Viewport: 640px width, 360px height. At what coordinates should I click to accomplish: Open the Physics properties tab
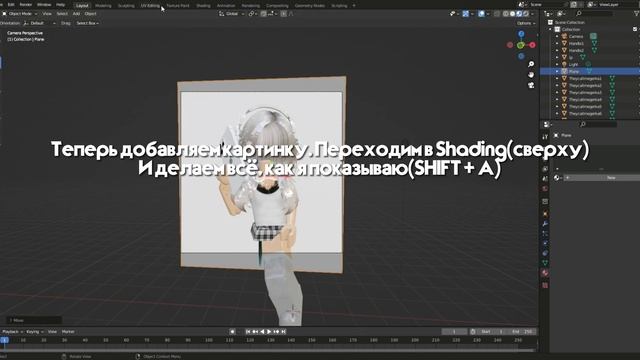[x=545, y=243]
